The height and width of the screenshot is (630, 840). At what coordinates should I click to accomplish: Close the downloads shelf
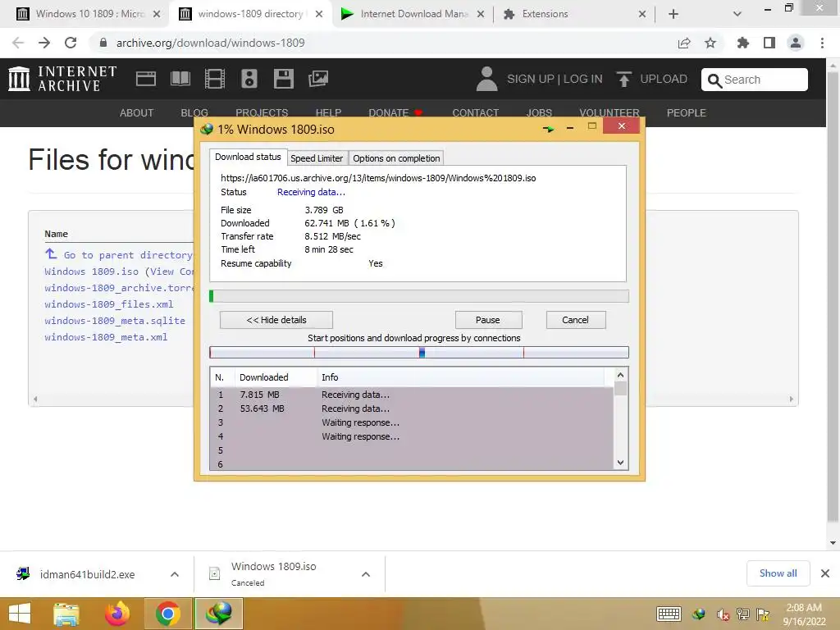click(x=825, y=573)
